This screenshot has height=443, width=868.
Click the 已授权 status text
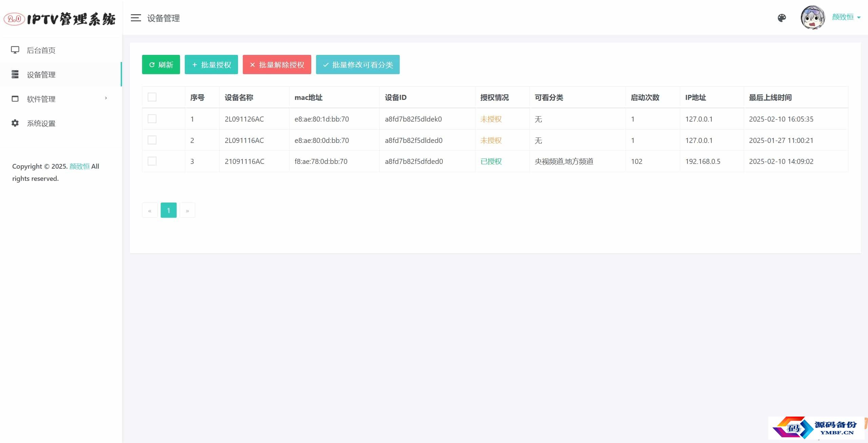pos(491,162)
